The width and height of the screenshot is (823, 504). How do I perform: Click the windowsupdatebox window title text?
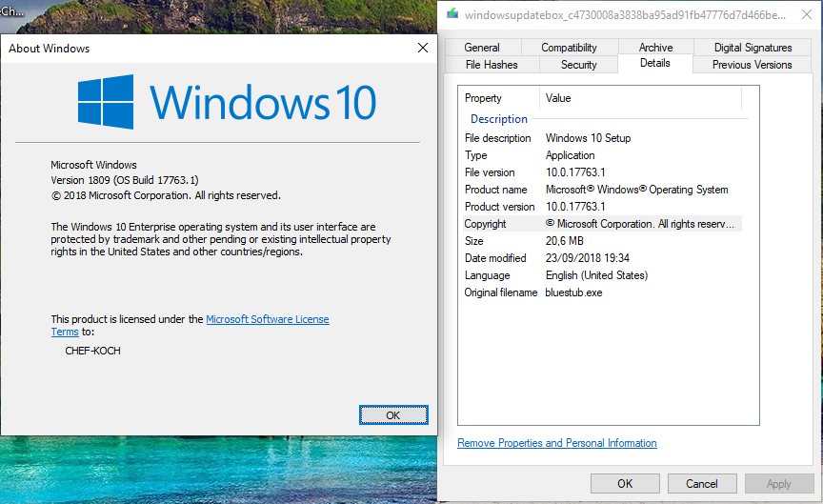625,15
